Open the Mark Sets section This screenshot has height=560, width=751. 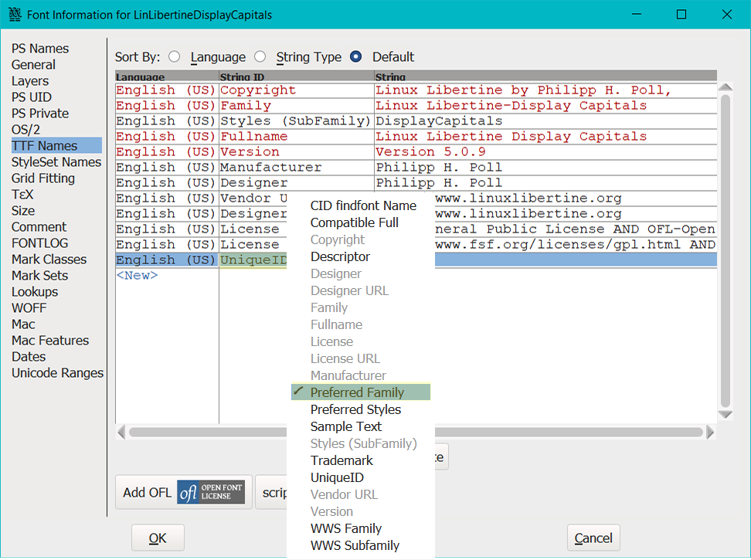39,276
